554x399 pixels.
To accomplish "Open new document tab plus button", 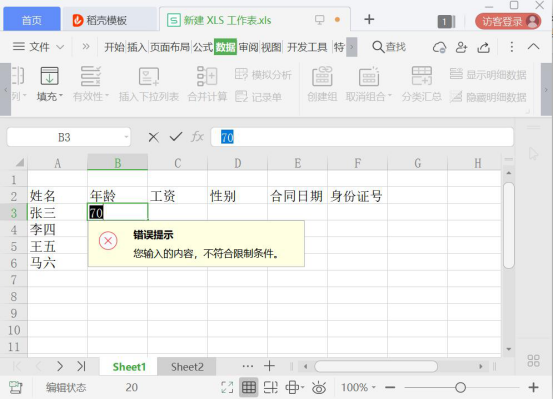I will (369, 19).
